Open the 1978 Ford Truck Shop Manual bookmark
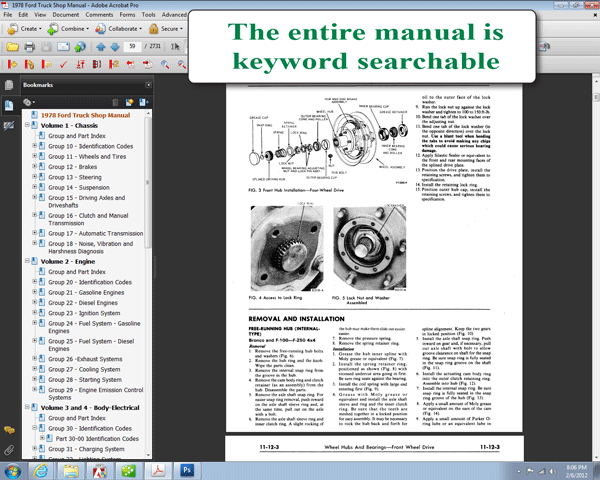 85,115
